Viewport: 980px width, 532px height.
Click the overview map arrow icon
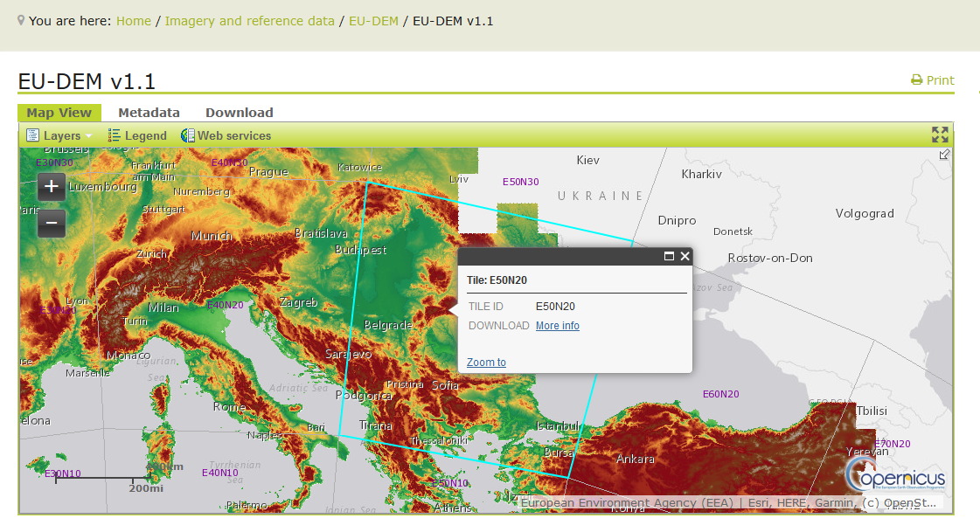(944, 155)
